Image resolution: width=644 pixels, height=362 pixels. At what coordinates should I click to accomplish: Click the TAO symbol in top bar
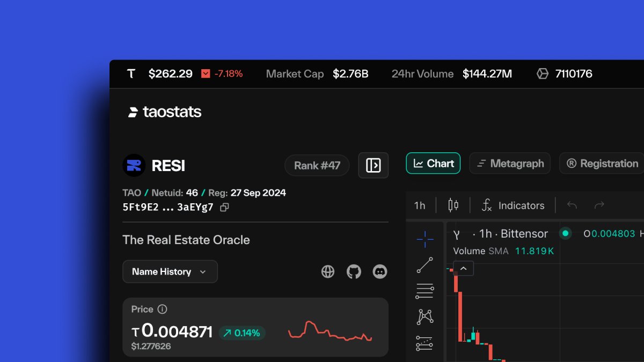pos(131,74)
